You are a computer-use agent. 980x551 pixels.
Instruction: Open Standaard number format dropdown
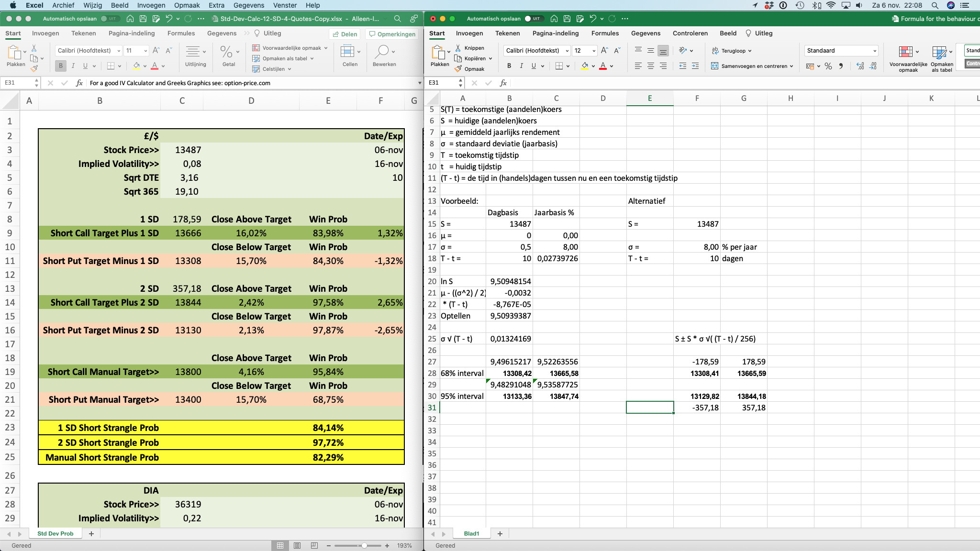tap(874, 50)
